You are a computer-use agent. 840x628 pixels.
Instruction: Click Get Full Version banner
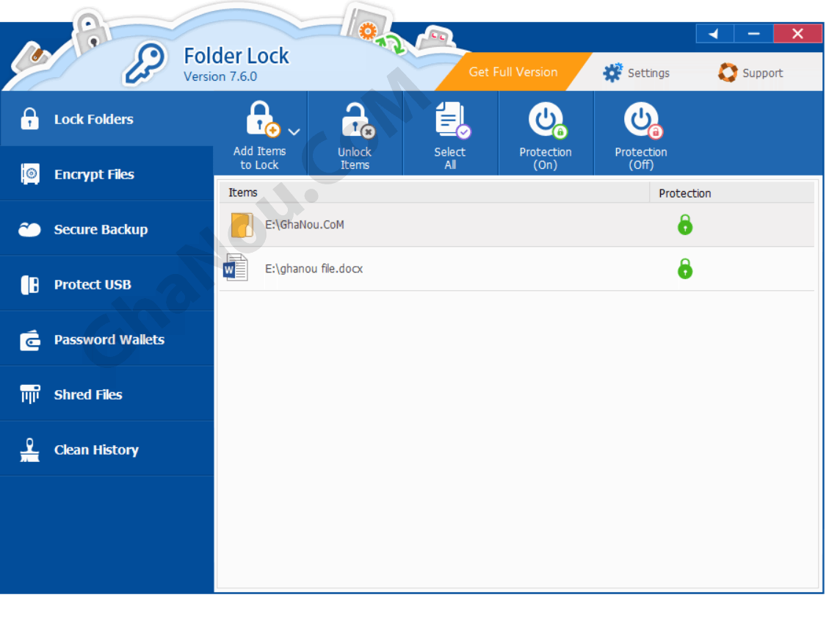click(513, 72)
